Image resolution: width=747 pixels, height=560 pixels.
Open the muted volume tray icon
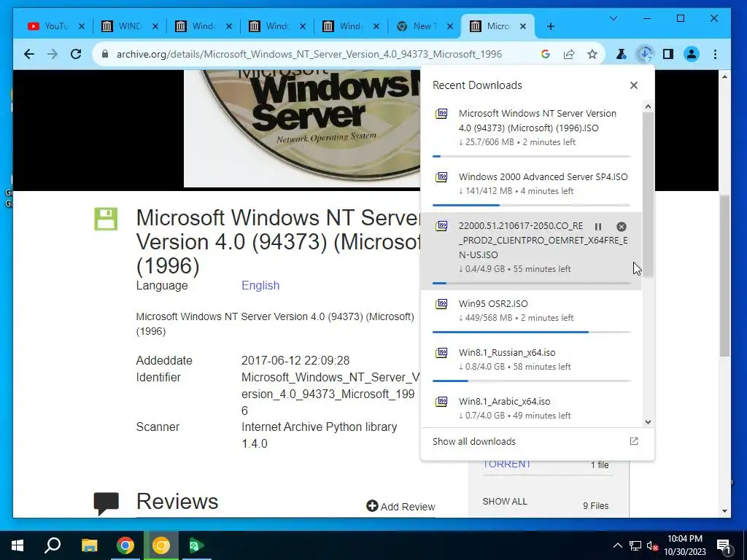coord(652,545)
